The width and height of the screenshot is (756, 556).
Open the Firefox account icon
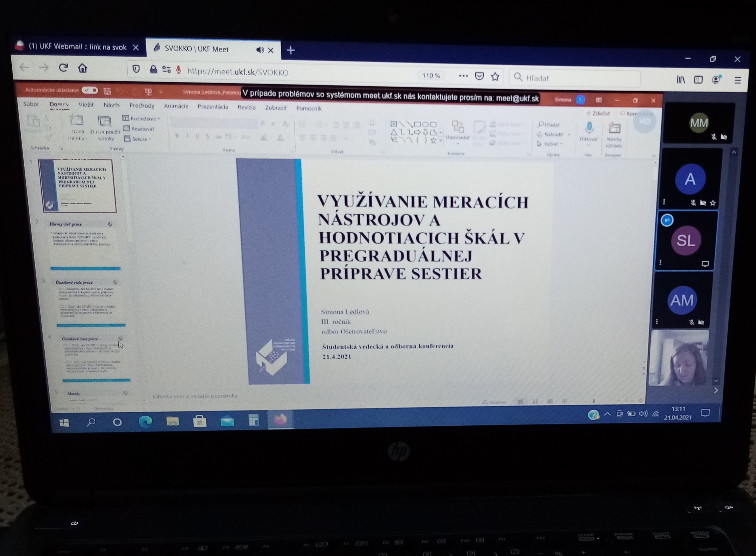716,79
